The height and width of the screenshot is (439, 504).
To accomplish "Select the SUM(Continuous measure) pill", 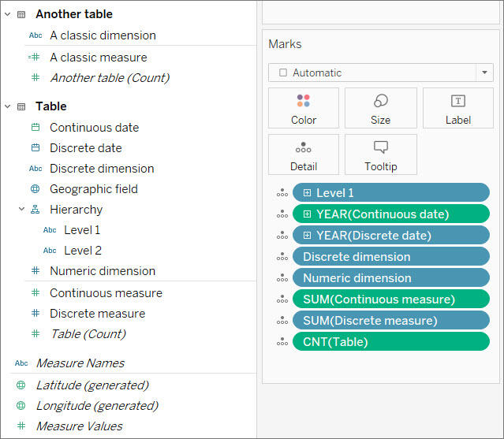I will [x=391, y=299].
